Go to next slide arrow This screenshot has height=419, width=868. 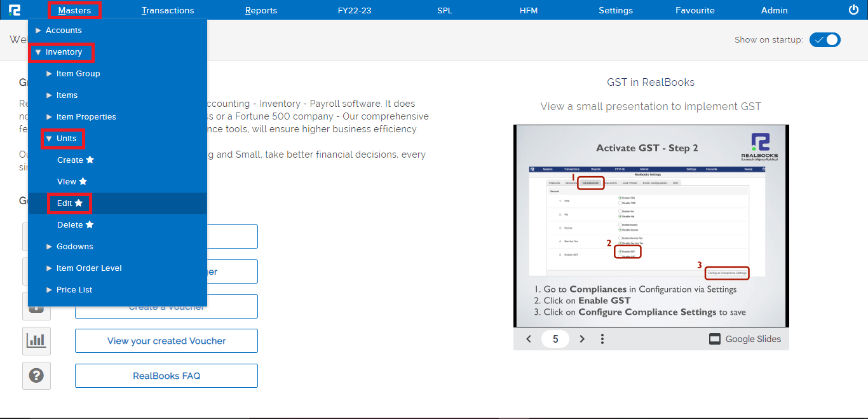click(x=582, y=339)
